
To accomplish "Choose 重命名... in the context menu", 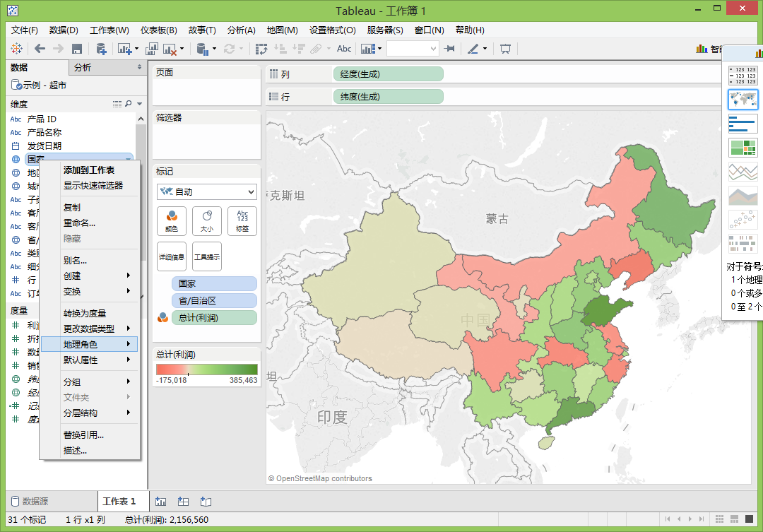I will 79,223.
